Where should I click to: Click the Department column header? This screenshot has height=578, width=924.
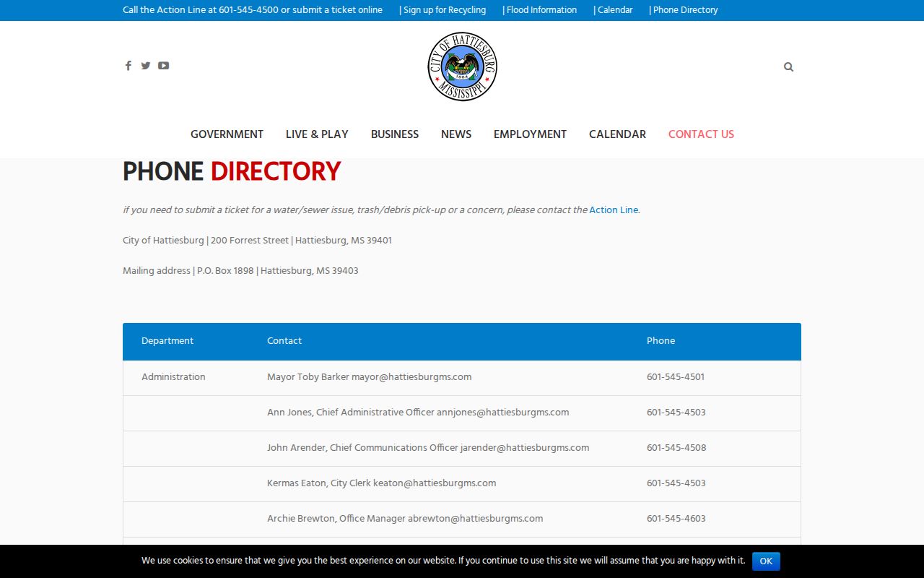(167, 341)
